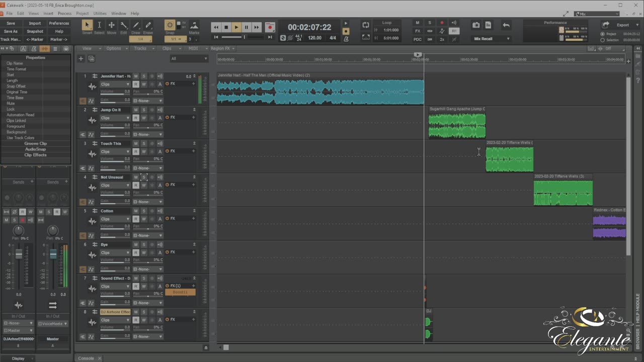Switch to the Console tab
644x362 pixels.
pos(86,358)
